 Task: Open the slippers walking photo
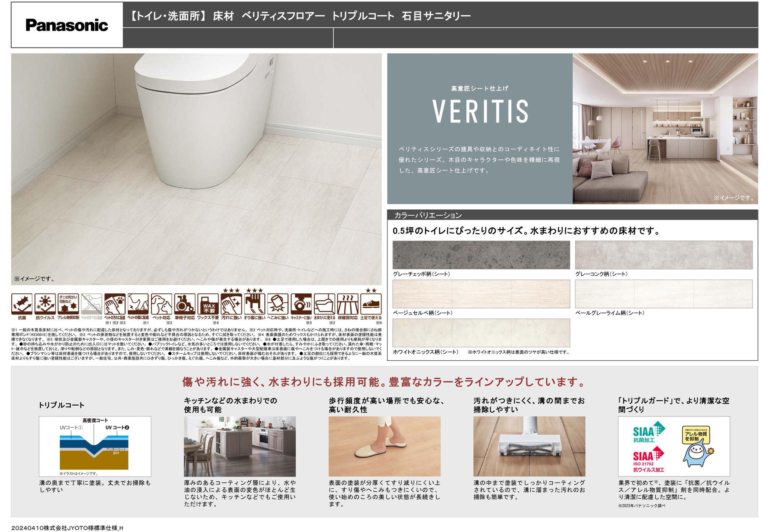coord(384,446)
